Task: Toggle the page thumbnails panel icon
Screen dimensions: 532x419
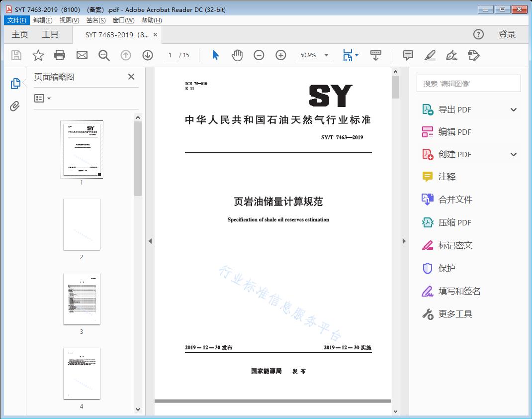Action: tap(15, 84)
